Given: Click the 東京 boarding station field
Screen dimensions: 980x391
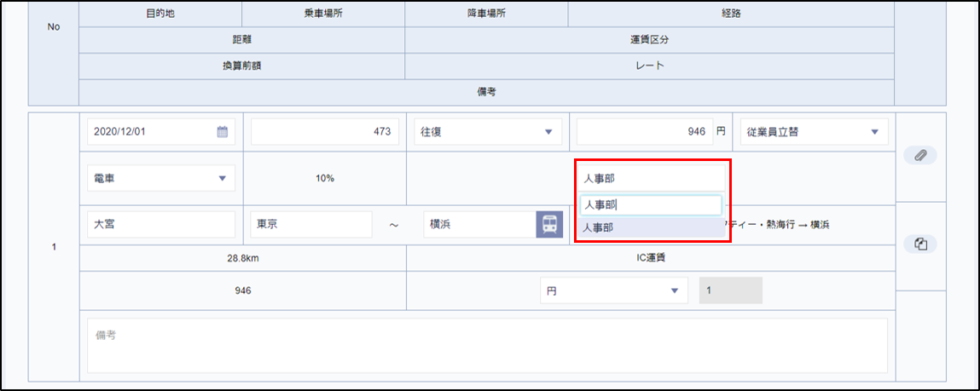Looking at the screenshot, I should tap(310, 225).
